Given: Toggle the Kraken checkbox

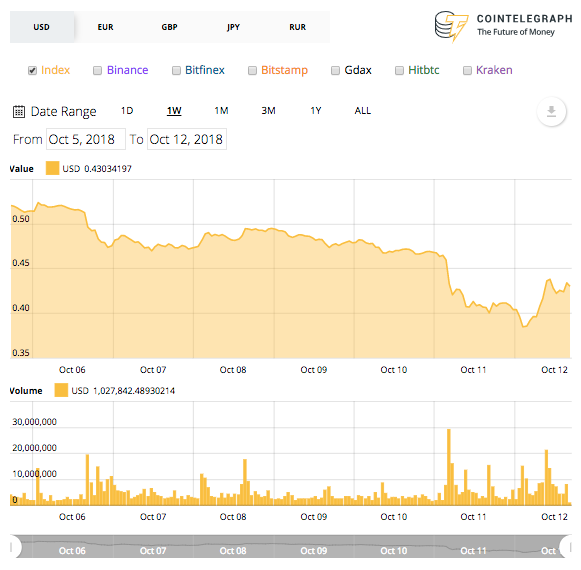Looking at the screenshot, I should pyautogui.click(x=467, y=70).
